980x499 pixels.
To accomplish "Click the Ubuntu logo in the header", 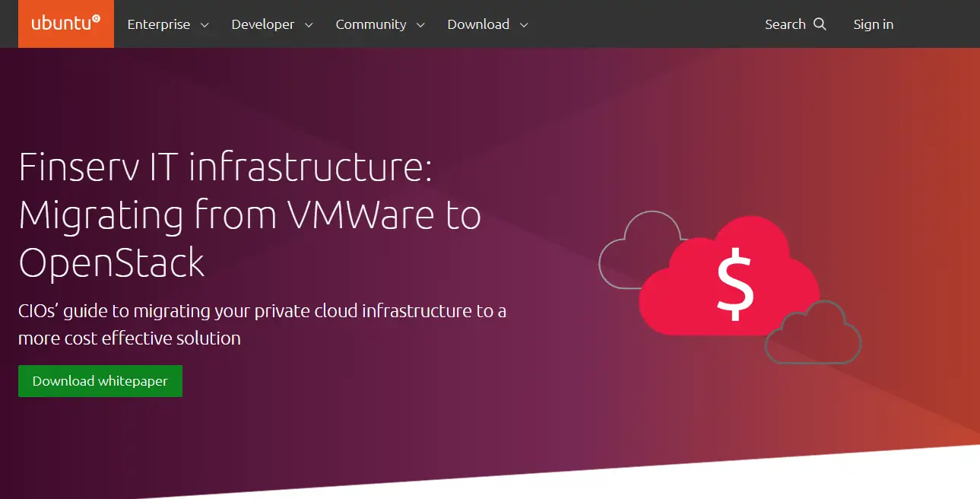I will point(65,24).
